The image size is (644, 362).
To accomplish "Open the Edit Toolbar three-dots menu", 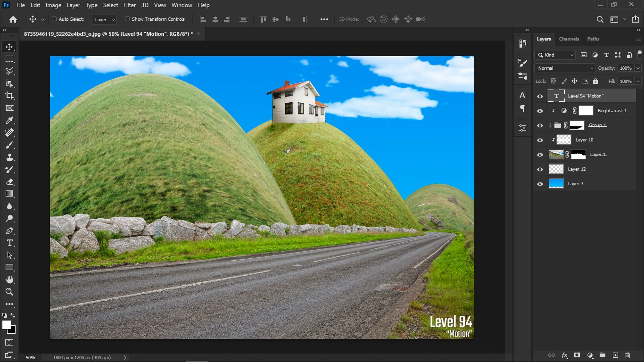I will pyautogui.click(x=9, y=304).
